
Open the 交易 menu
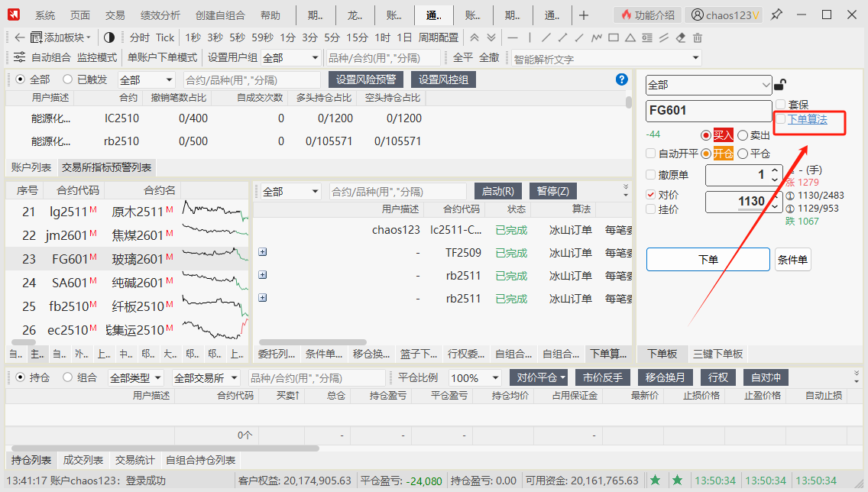click(x=115, y=15)
